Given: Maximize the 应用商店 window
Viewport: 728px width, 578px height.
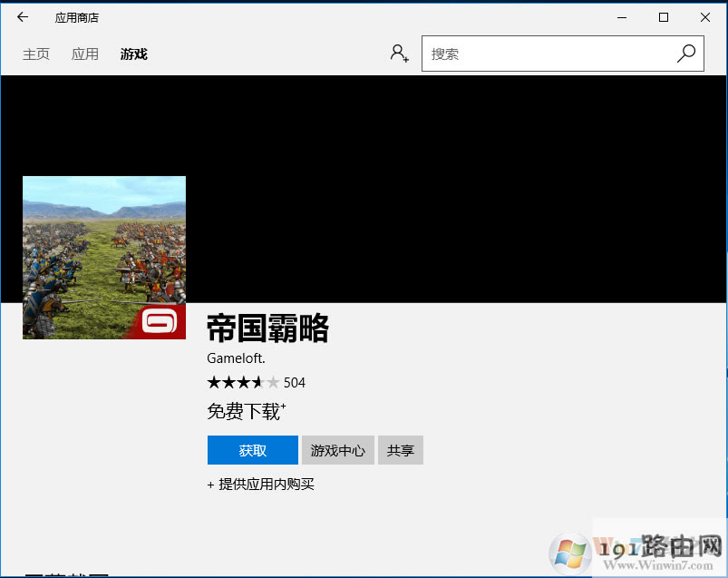Looking at the screenshot, I should tap(664, 17).
